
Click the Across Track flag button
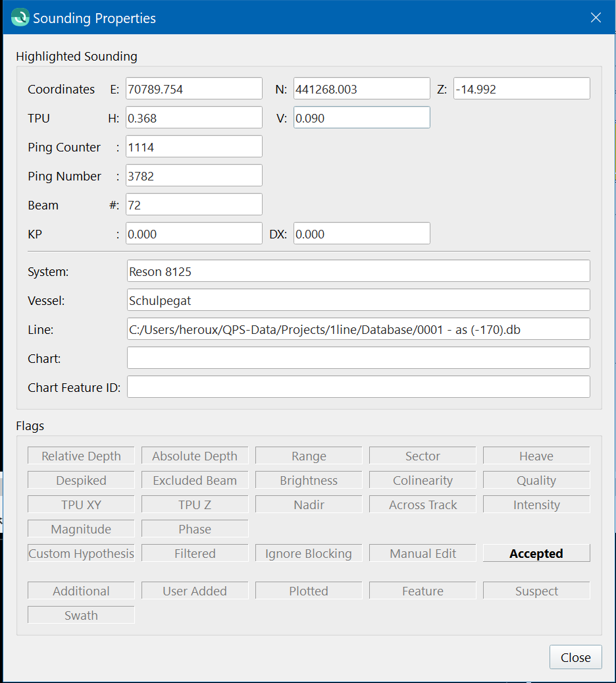click(423, 505)
